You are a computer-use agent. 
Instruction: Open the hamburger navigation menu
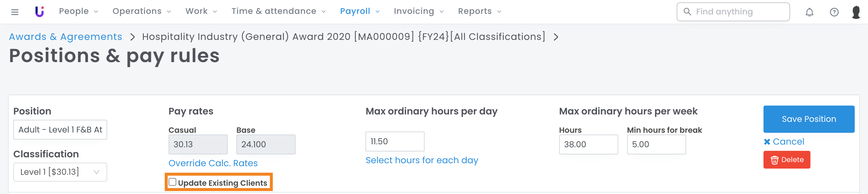(14, 12)
